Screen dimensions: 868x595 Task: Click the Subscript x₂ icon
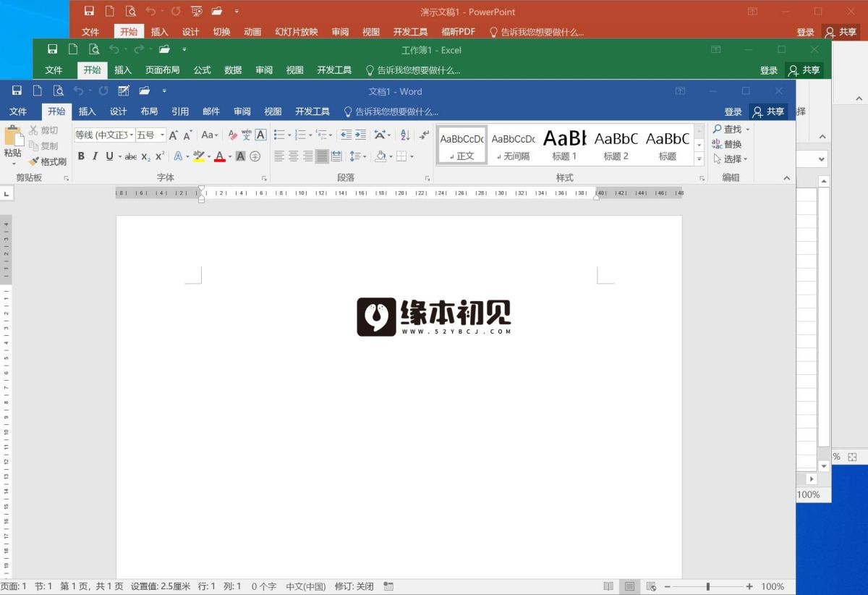click(145, 156)
